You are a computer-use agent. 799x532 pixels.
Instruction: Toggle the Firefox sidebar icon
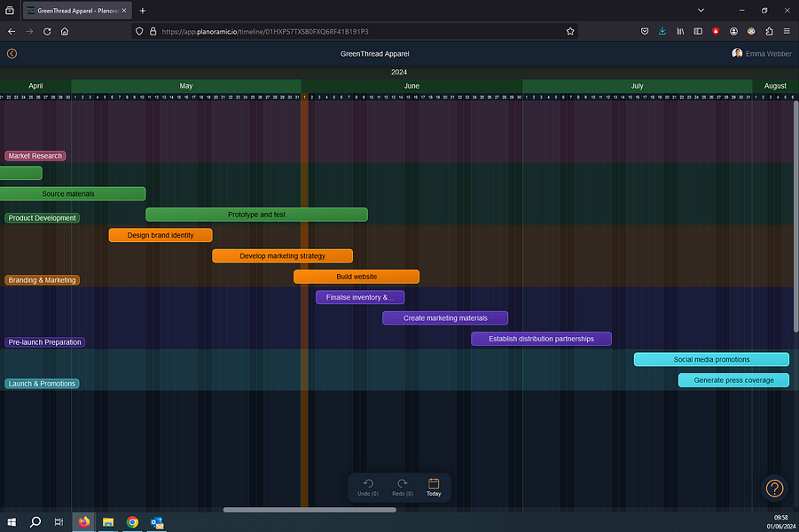[698, 31]
